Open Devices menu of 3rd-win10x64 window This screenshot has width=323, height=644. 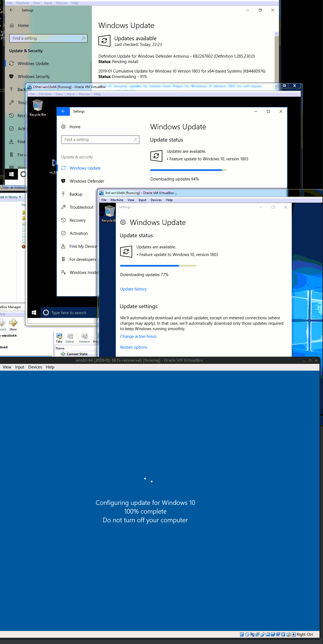156,200
